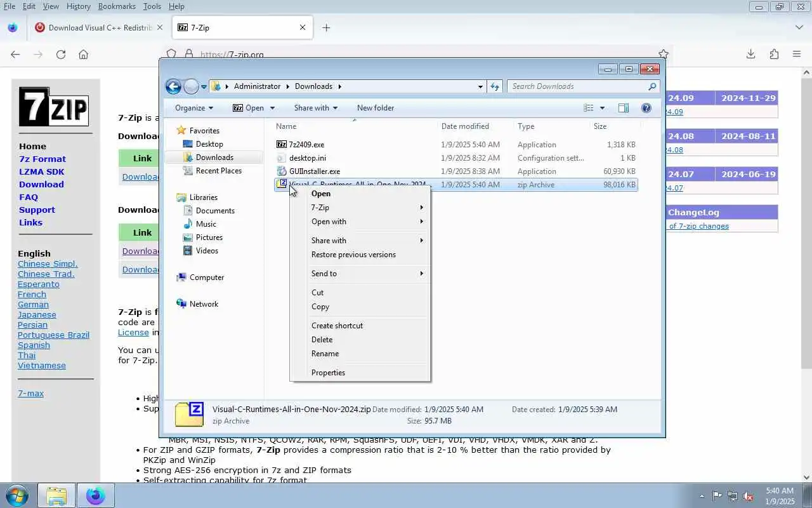Open the LZMA SDK link
This screenshot has width=812, height=508.
click(x=42, y=171)
